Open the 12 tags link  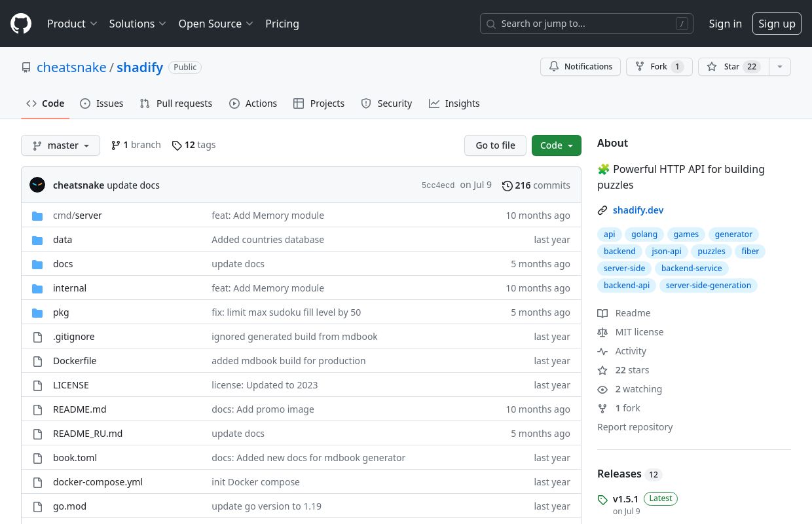pyautogui.click(x=194, y=145)
